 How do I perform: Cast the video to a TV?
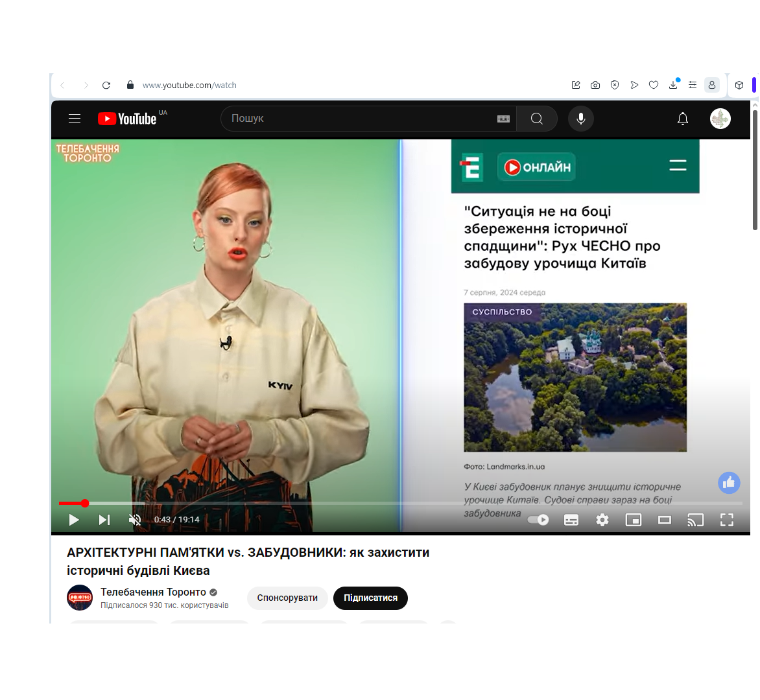[696, 520]
